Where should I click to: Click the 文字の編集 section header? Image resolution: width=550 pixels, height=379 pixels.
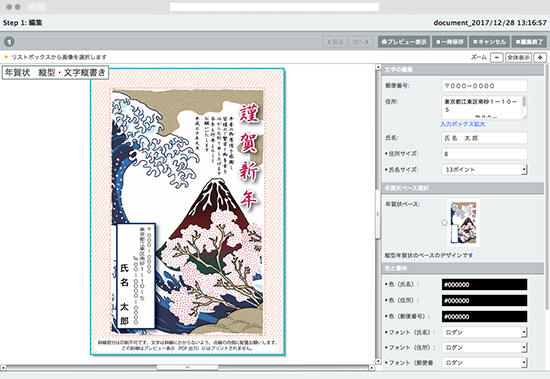point(463,69)
